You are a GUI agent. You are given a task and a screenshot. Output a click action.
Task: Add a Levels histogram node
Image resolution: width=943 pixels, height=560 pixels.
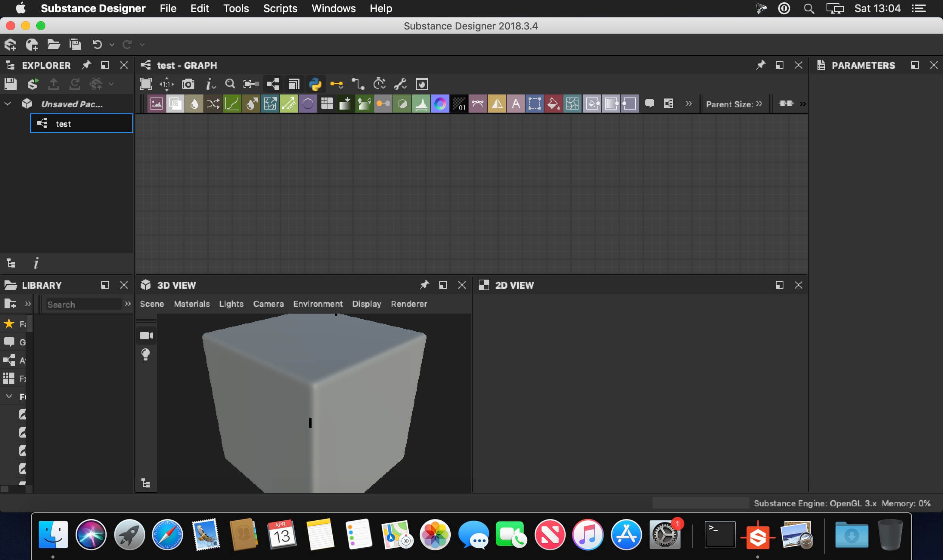click(x=421, y=104)
